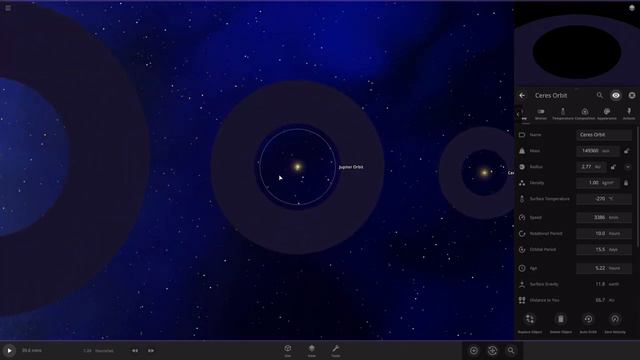Select the Jupiter Orbit label in the viewport
This screenshot has height=360, width=640.
point(351,167)
